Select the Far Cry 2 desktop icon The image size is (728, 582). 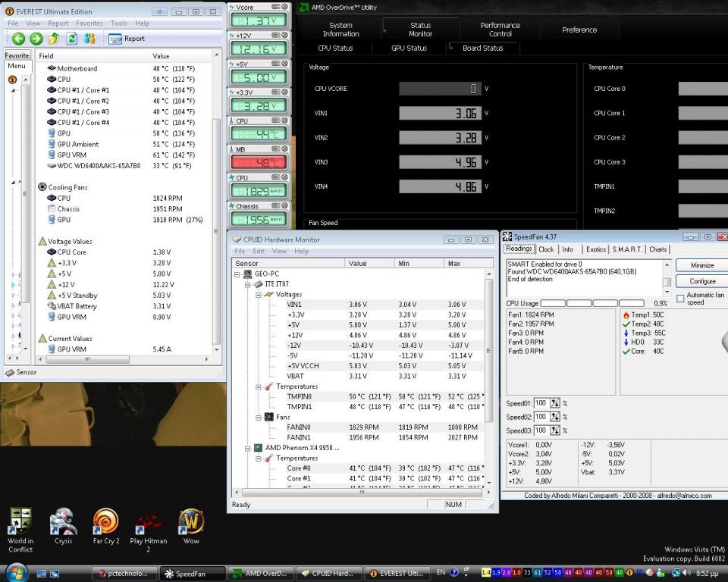pos(106,526)
